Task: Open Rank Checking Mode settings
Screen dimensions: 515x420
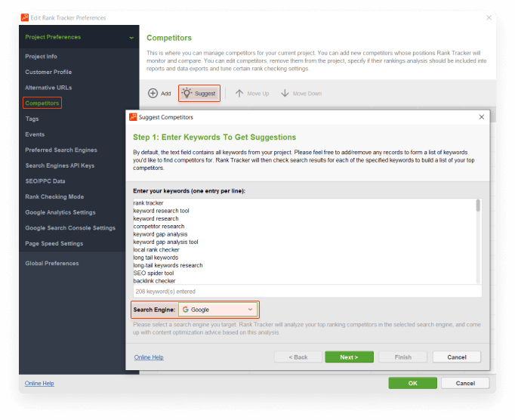Action: point(54,196)
